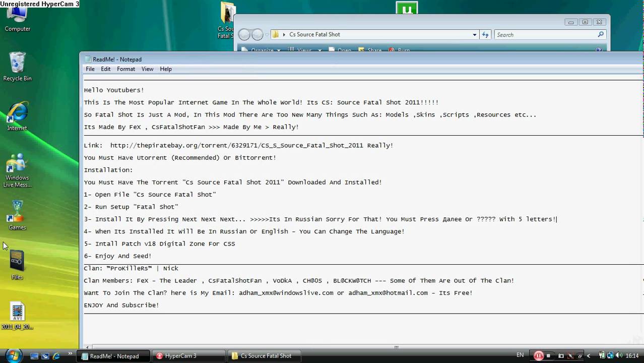The image size is (644, 363).
Task: Launch Internet Explorer from Quick Launch
Action: click(56, 356)
